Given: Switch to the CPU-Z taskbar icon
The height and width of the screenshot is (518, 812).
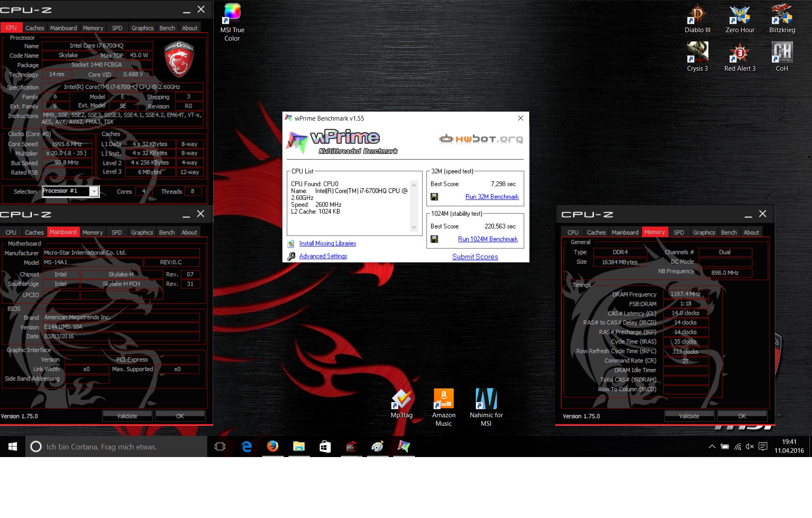Looking at the screenshot, I should click(351, 446).
